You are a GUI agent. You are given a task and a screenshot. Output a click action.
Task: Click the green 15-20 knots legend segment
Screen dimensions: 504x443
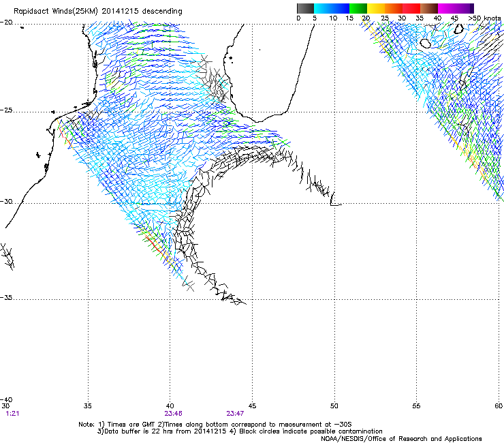pyautogui.click(x=358, y=8)
